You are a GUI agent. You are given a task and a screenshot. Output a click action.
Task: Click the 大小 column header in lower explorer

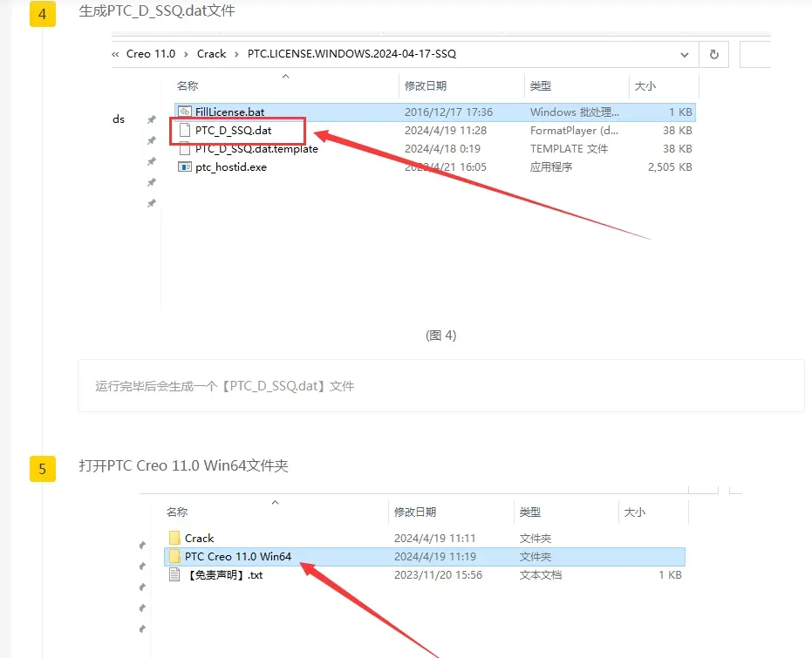point(634,512)
